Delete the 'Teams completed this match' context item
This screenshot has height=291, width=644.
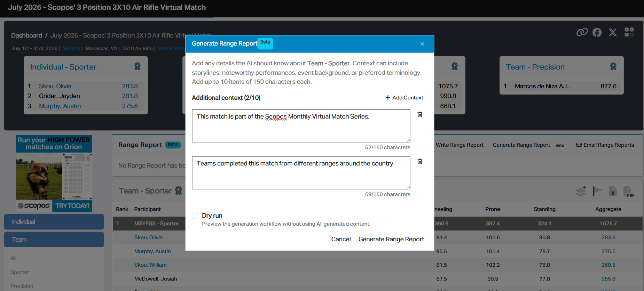pyautogui.click(x=420, y=161)
